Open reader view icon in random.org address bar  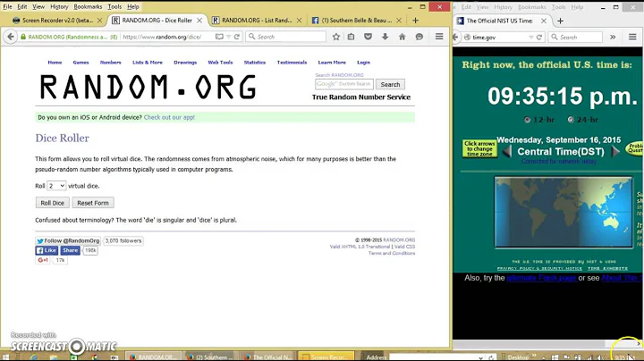[x=219, y=37]
